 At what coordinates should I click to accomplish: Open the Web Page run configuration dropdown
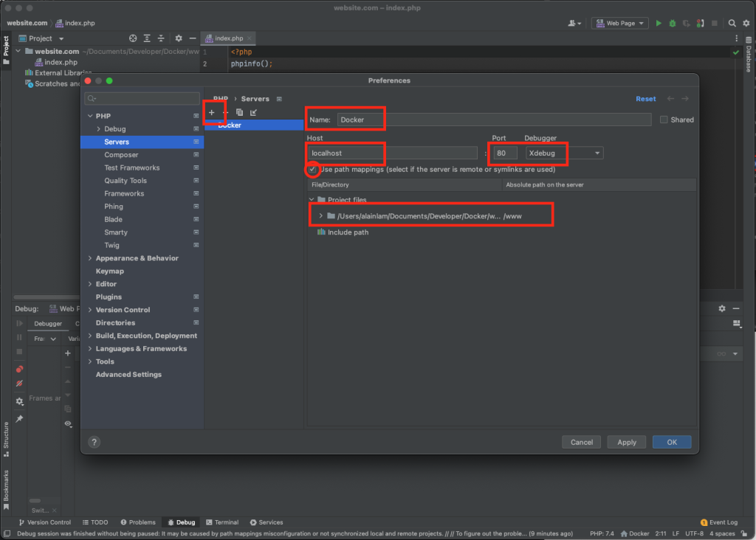click(620, 23)
